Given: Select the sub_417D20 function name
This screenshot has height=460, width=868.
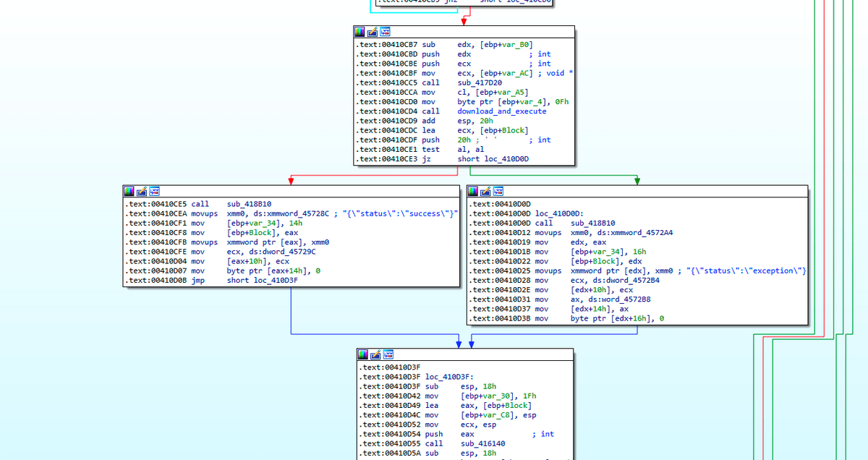Looking at the screenshot, I should pos(480,82).
